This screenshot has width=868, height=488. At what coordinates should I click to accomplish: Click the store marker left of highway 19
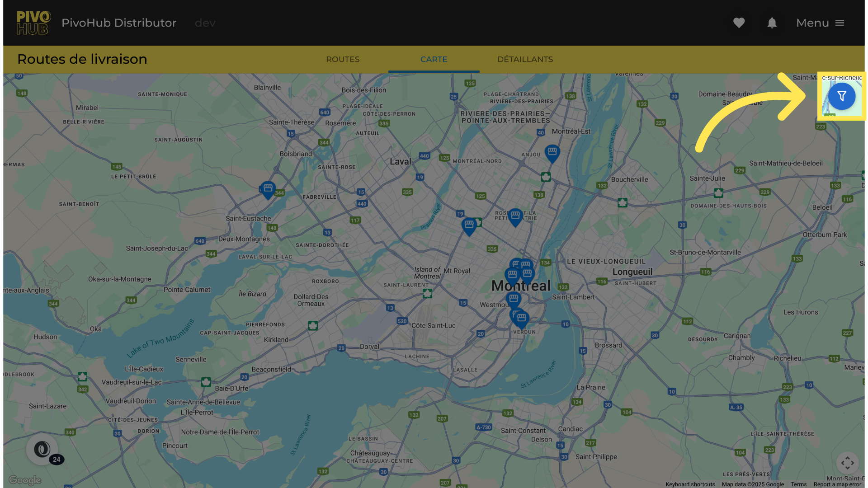point(469,225)
